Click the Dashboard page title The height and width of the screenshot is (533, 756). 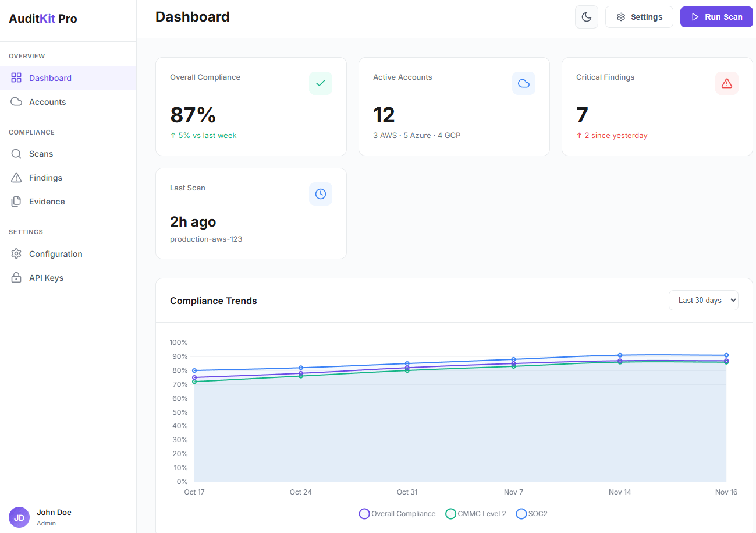click(193, 17)
